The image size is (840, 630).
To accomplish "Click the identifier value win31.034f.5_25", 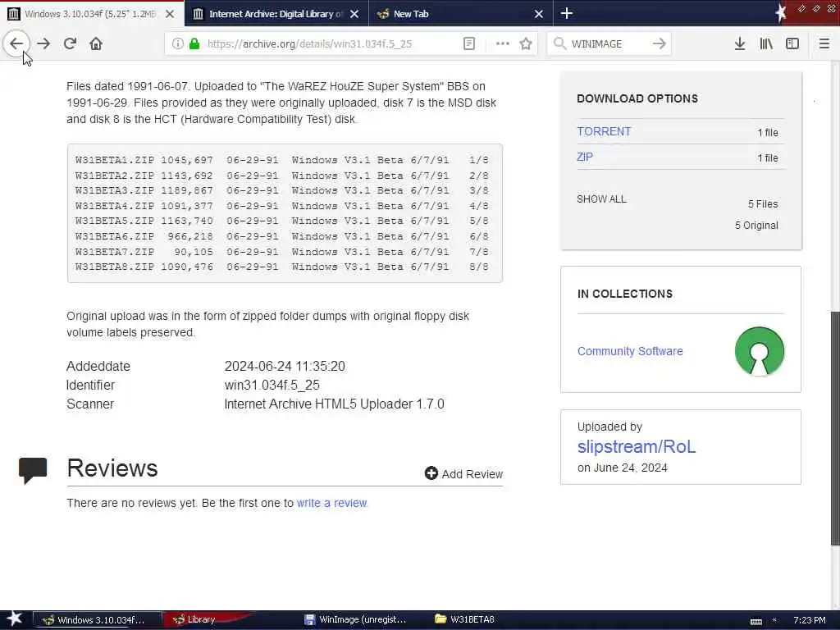I will click(x=272, y=386).
